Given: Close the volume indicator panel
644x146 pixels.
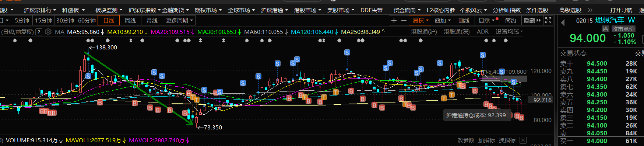Looking at the screenshot, I should [523, 140].
